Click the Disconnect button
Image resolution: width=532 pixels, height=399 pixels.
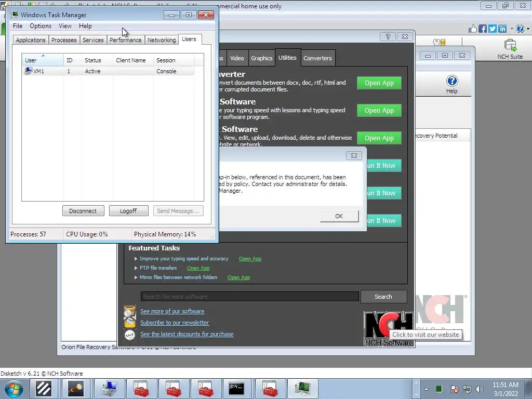tap(83, 211)
